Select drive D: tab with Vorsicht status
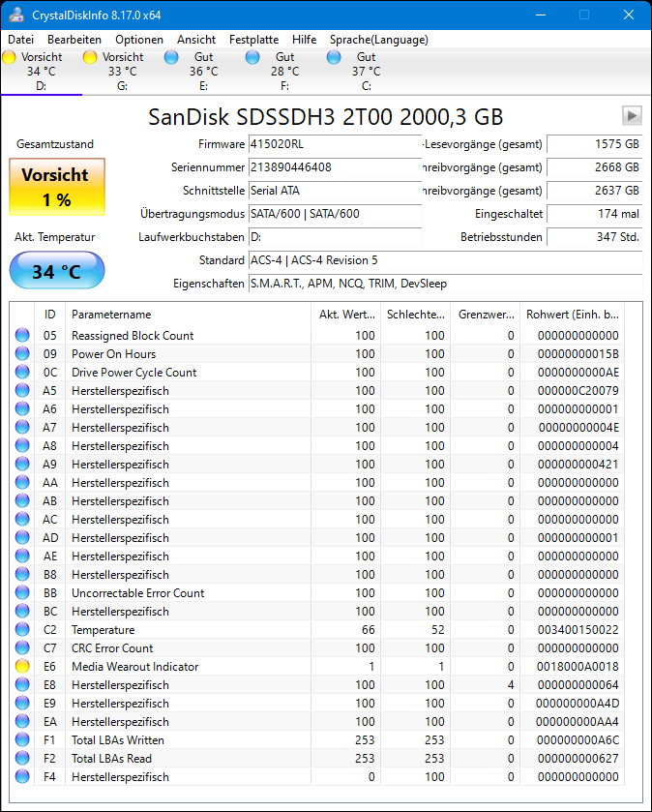The width and height of the screenshot is (652, 812). [x=41, y=72]
